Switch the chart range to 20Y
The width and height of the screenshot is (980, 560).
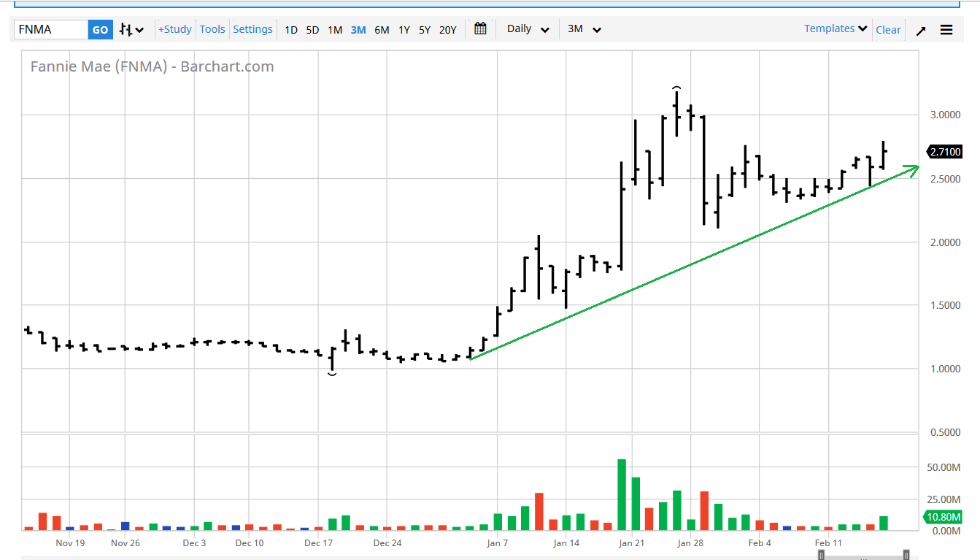tap(447, 30)
